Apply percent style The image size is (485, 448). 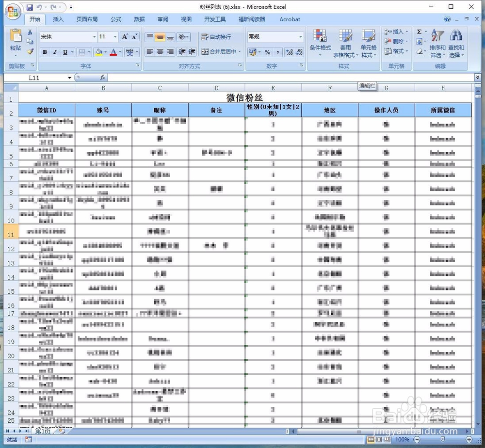pos(267,52)
